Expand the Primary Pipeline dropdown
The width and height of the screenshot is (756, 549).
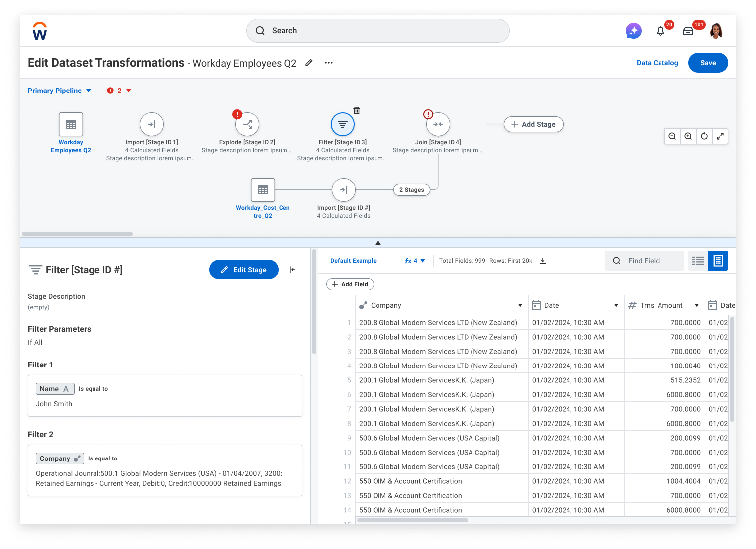click(x=60, y=91)
